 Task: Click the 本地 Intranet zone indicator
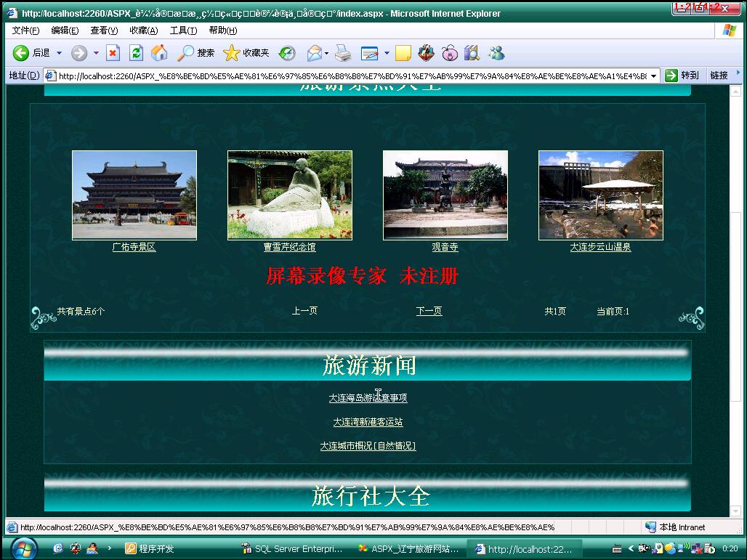click(675, 527)
